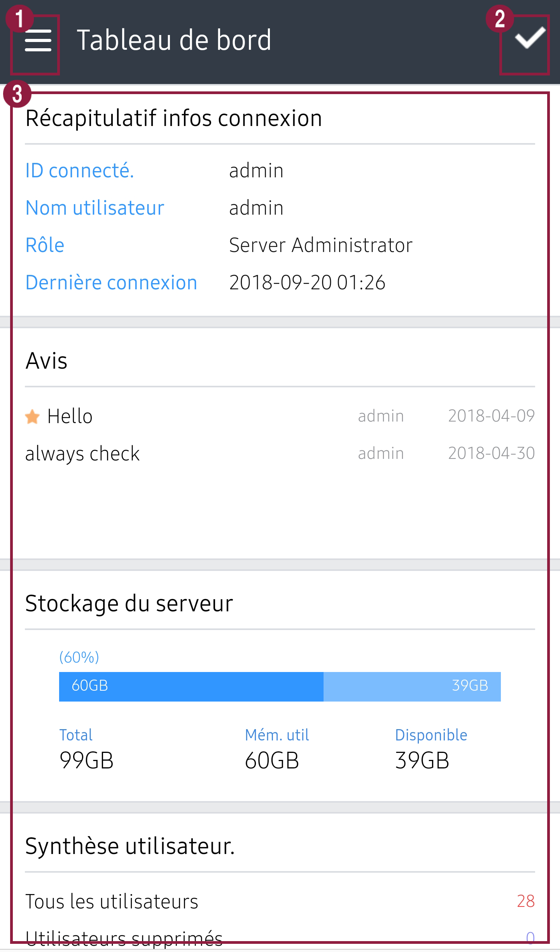Open the Tous les utilisateurs row

coord(112,901)
